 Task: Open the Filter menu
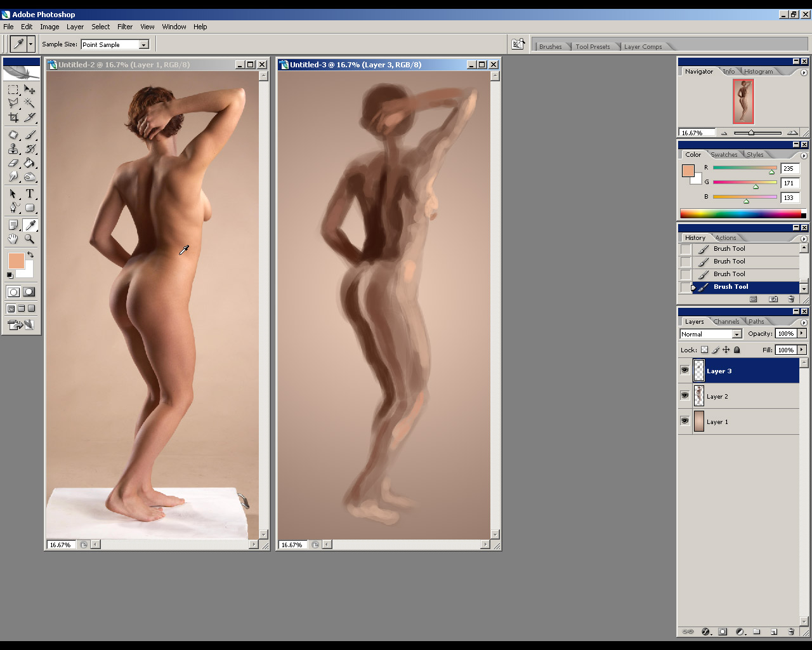[x=125, y=27]
